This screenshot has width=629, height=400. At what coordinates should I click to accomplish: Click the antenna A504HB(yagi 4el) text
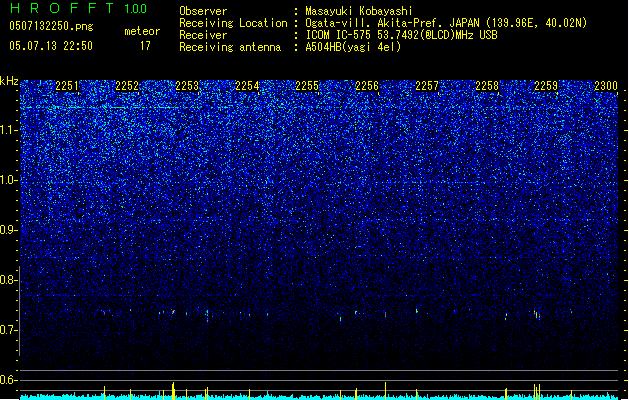(x=353, y=47)
